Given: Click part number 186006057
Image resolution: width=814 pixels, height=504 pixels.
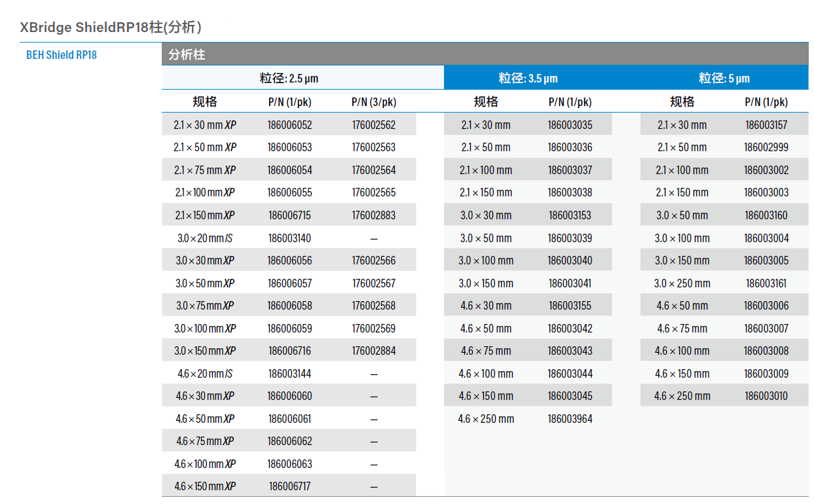Looking at the screenshot, I should 289,283.
